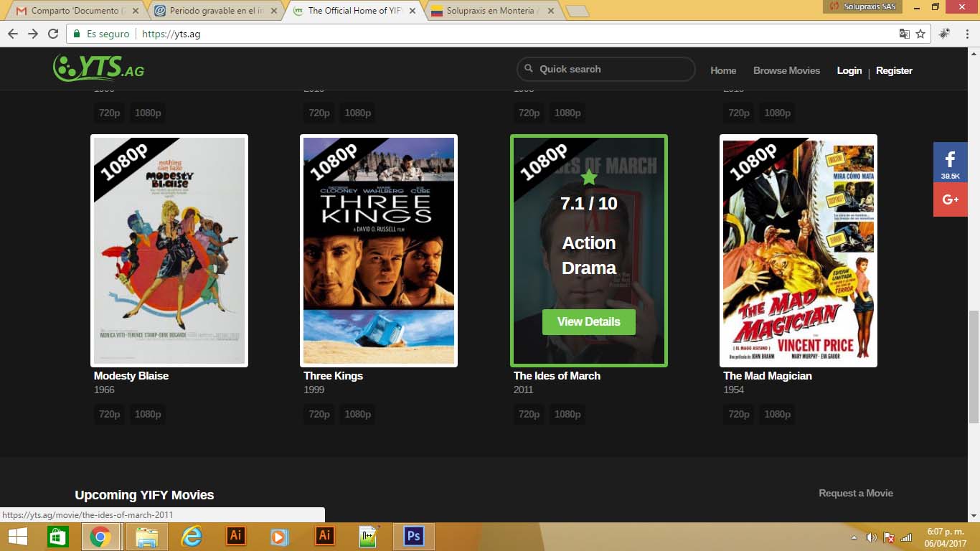The image size is (980, 551).
Task: Click the secure padlock icon in address bar
Action: [x=77, y=34]
